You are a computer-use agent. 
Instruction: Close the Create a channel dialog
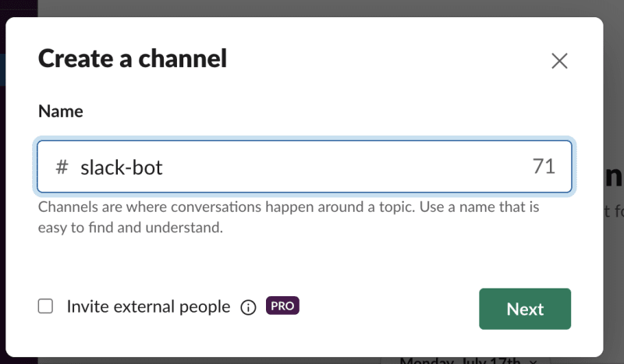(559, 61)
